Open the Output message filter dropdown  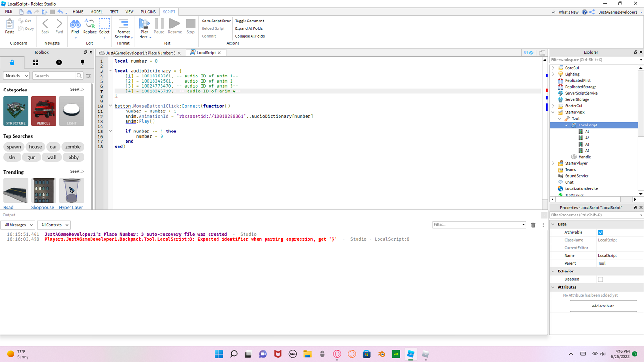[x=18, y=224]
